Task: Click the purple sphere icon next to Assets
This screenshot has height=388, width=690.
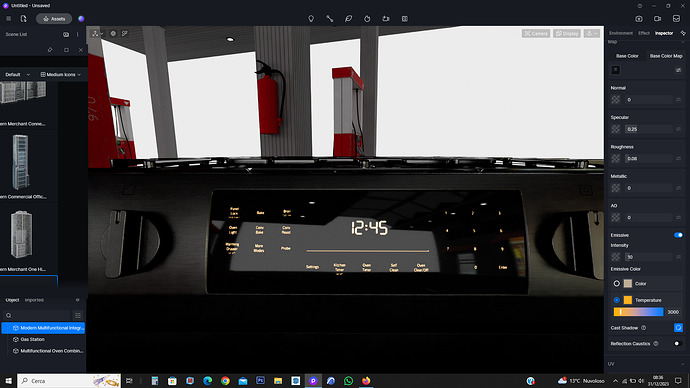Action: pyautogui.click(x=81, y=19)
